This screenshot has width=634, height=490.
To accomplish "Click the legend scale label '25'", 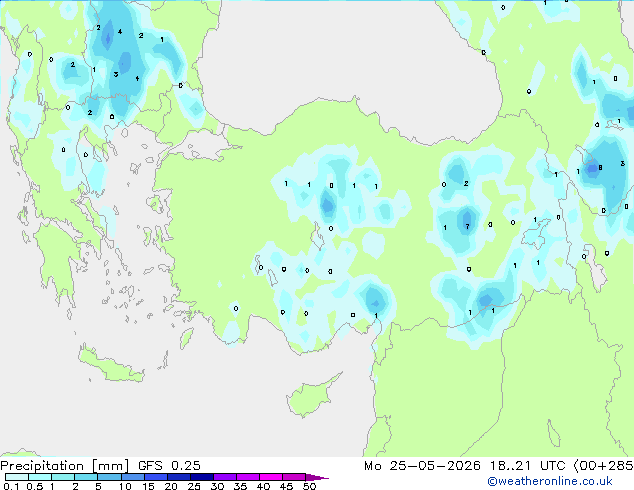I will click(x=194, y=486).
